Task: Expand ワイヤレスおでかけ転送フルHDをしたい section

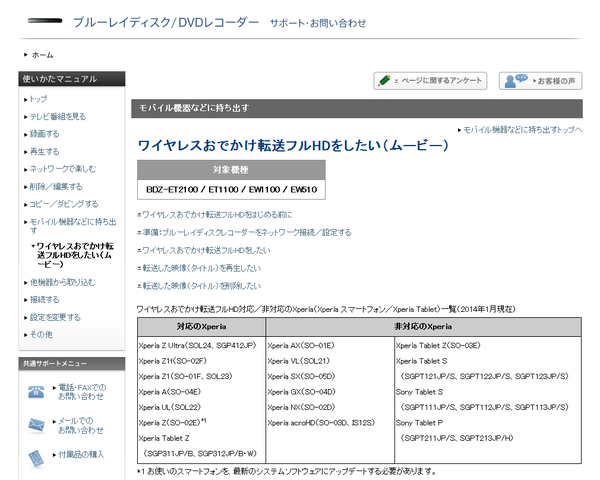Action: (206, 250)
